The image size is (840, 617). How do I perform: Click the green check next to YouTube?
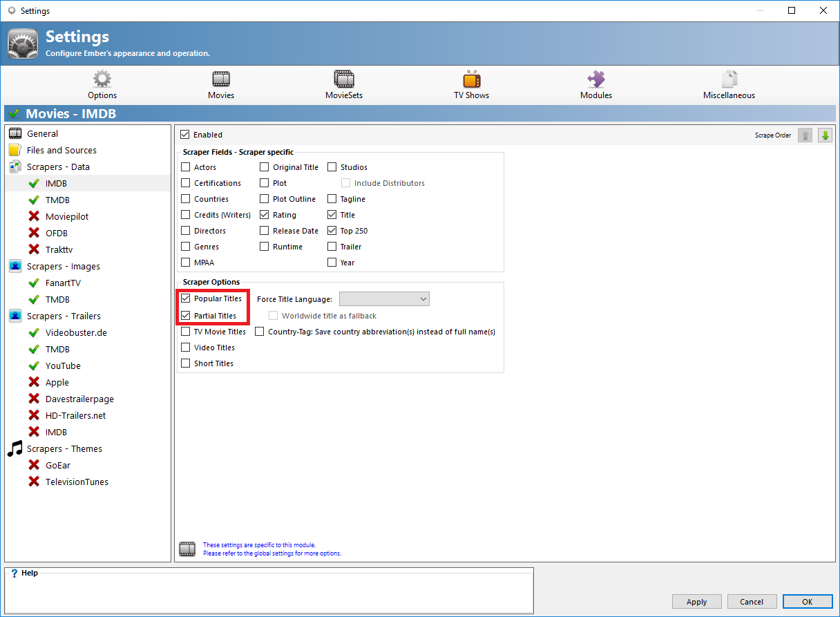33,366
